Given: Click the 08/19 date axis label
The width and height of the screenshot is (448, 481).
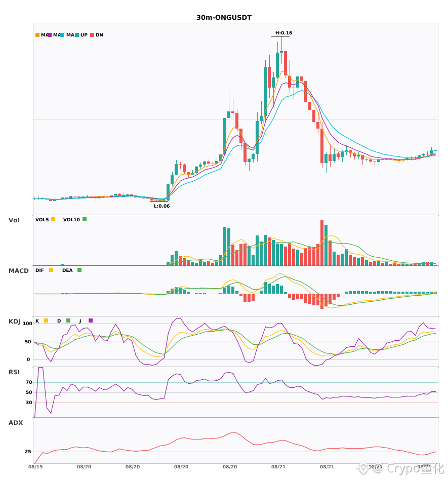Looking at the screenshot, I should 35,467.
